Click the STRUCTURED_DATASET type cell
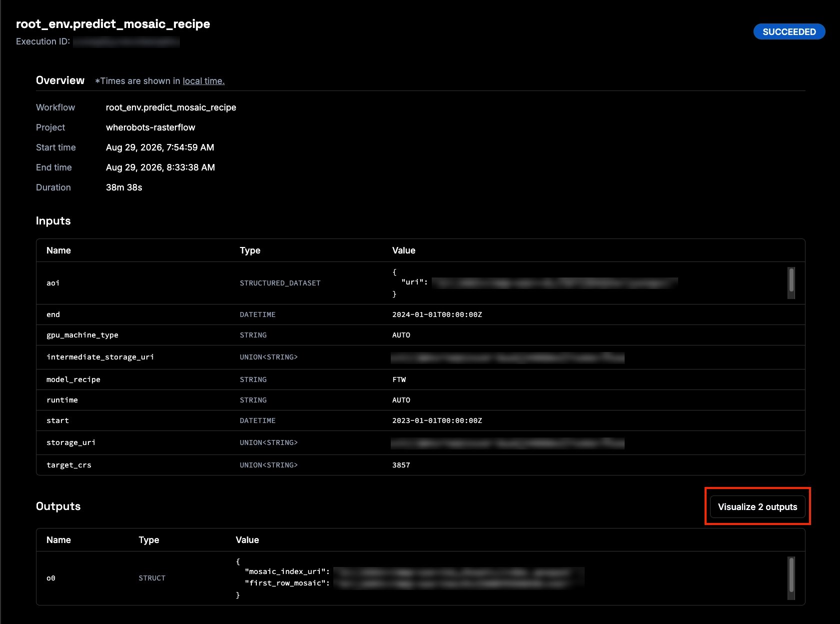This screenshot has width=840, height=624. tap(280, 283)
